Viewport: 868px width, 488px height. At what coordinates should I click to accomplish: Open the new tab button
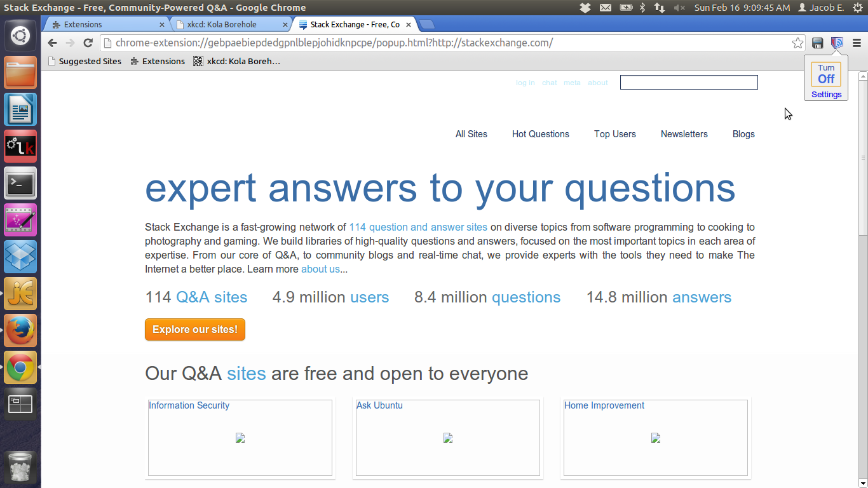pos(427,25)
